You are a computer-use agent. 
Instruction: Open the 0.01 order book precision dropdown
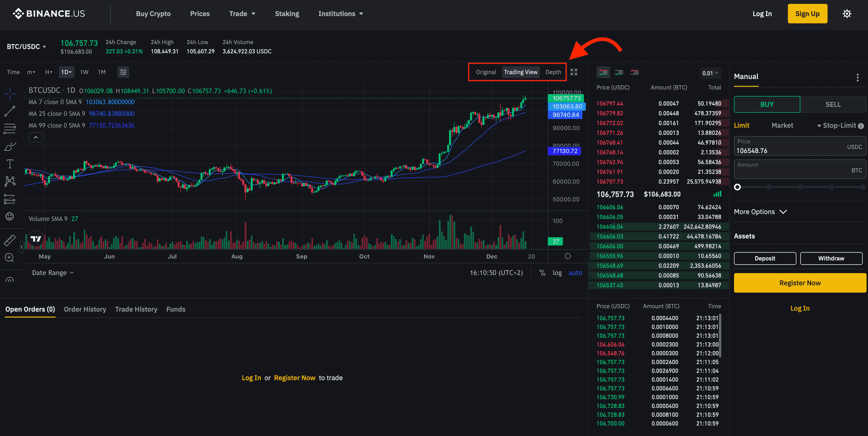tap(710, 73)
